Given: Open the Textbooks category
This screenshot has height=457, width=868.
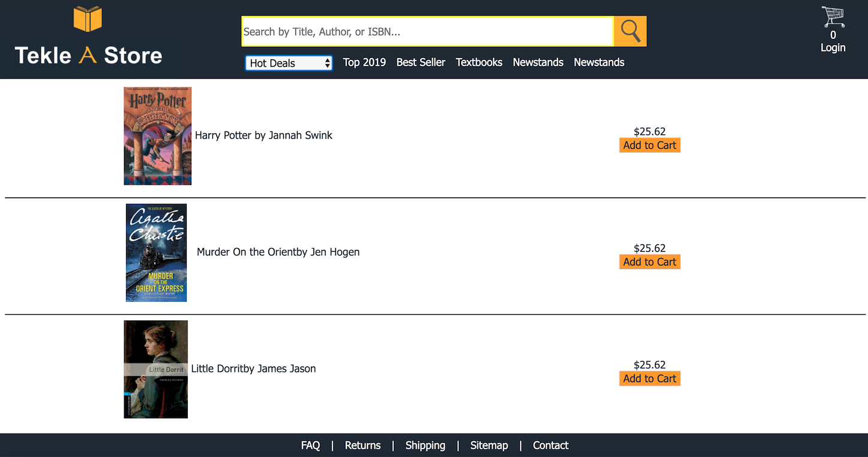Looking at the screenshot, I should point(478,62).
